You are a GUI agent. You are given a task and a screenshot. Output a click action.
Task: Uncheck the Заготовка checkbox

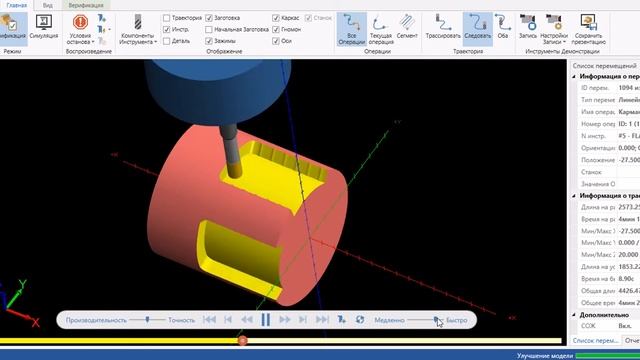[x=209, y=18]
